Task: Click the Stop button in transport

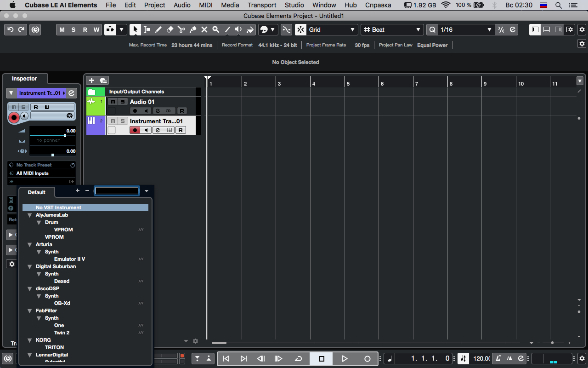Action: point(322,359)
